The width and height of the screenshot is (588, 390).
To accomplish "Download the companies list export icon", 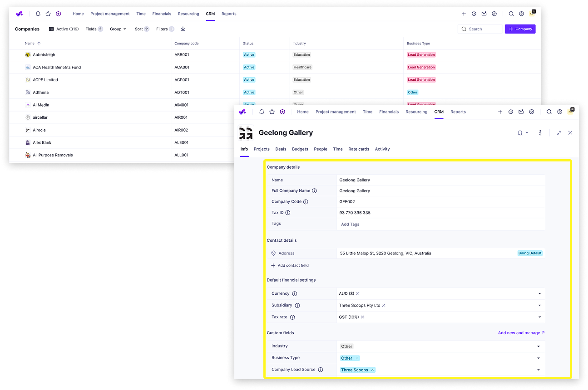I will (183, 29).
